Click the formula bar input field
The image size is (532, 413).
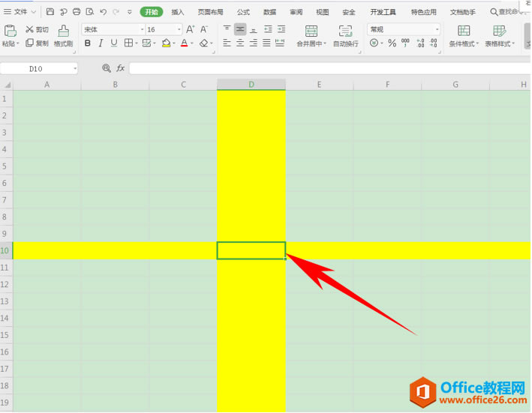pos(329,68)
